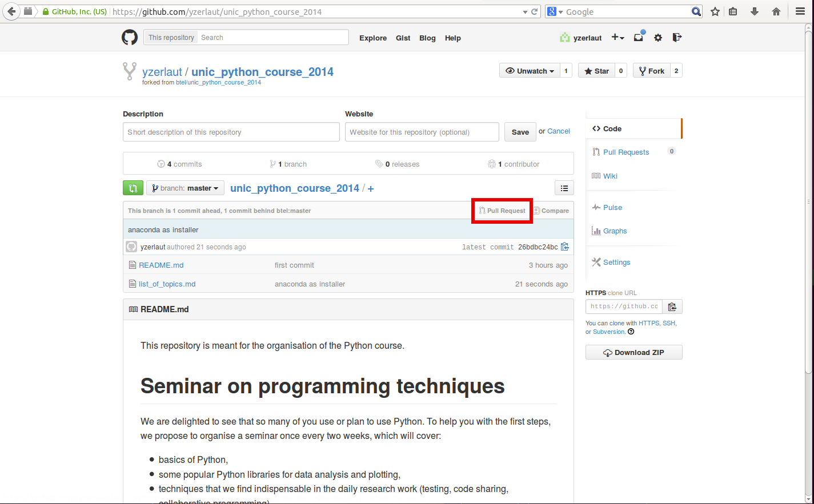
Task: Open the Explore menu
Action: [372, 38]
